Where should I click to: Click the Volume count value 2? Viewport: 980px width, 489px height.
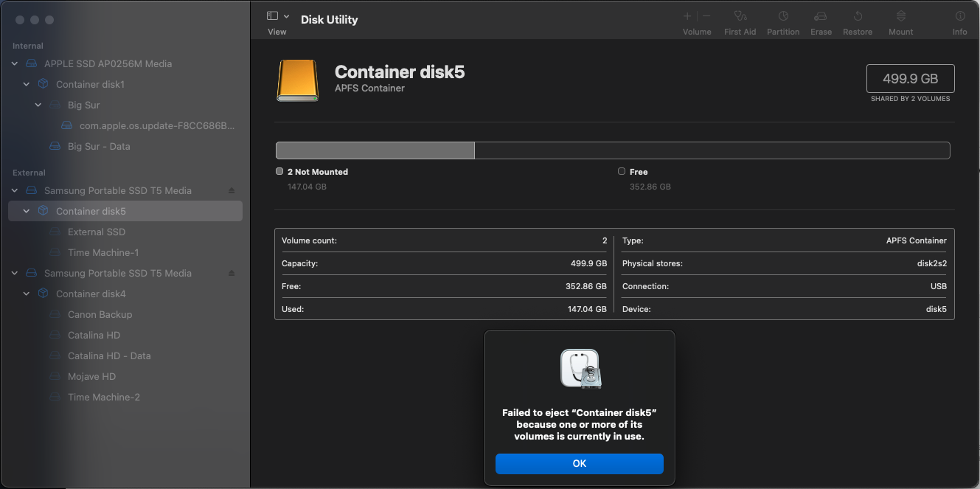(605, 240)
